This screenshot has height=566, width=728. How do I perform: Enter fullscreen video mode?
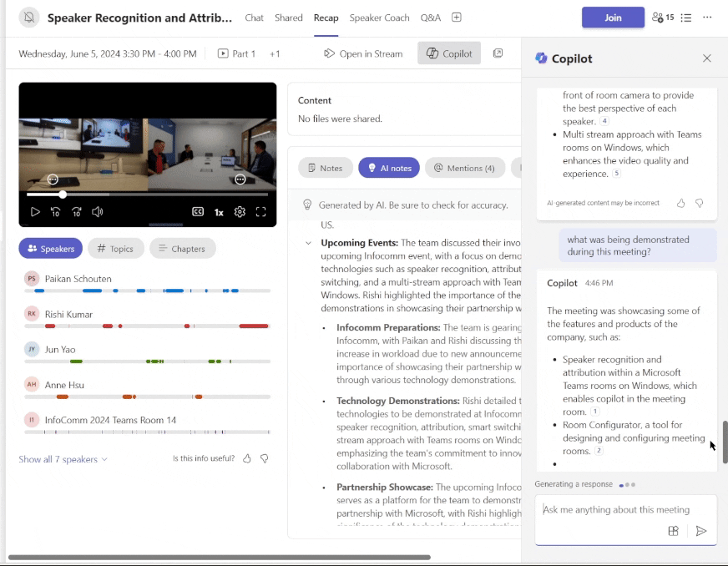[261, 212]
